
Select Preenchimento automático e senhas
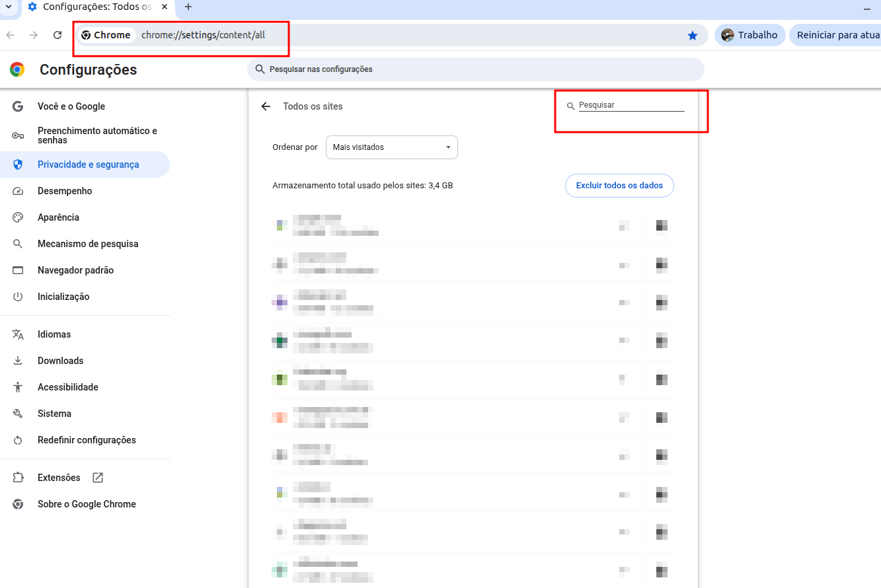tap(97, 135)
